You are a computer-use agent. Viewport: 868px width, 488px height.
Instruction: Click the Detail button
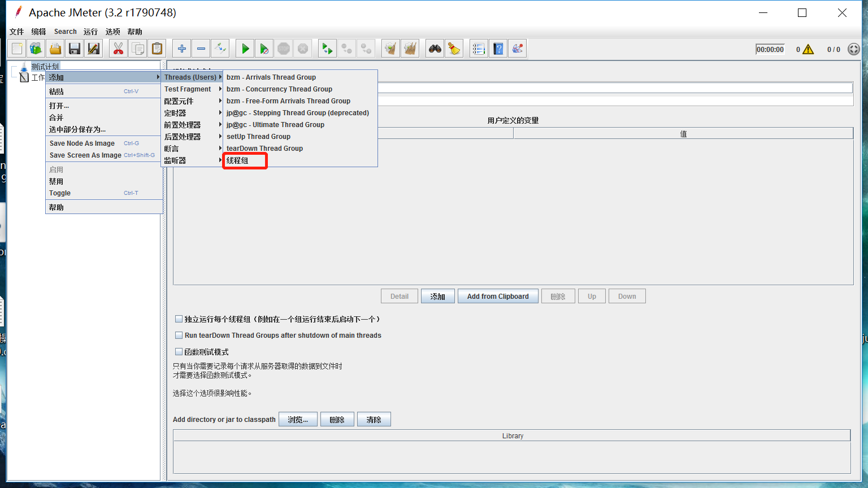[x=400, y=297]
